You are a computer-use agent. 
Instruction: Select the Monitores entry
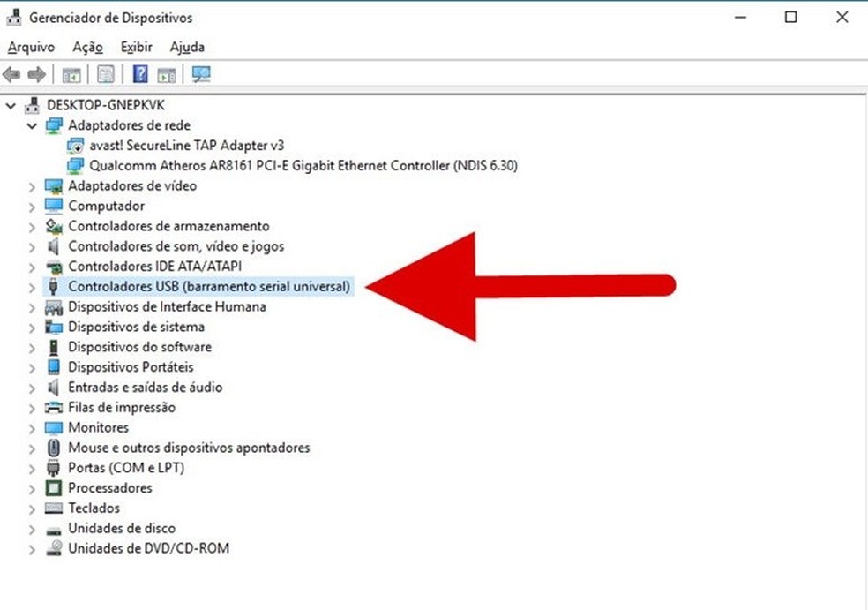click(x=98, y=428)
